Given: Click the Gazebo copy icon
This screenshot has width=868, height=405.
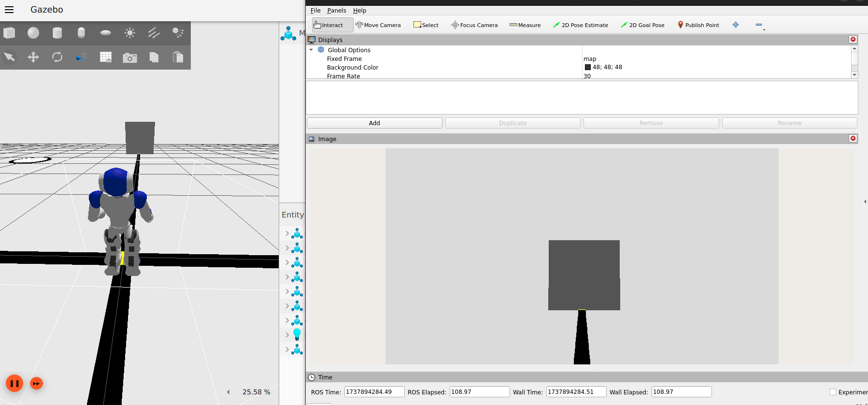Looking at the screenshot, I should (x=154, y=57).
